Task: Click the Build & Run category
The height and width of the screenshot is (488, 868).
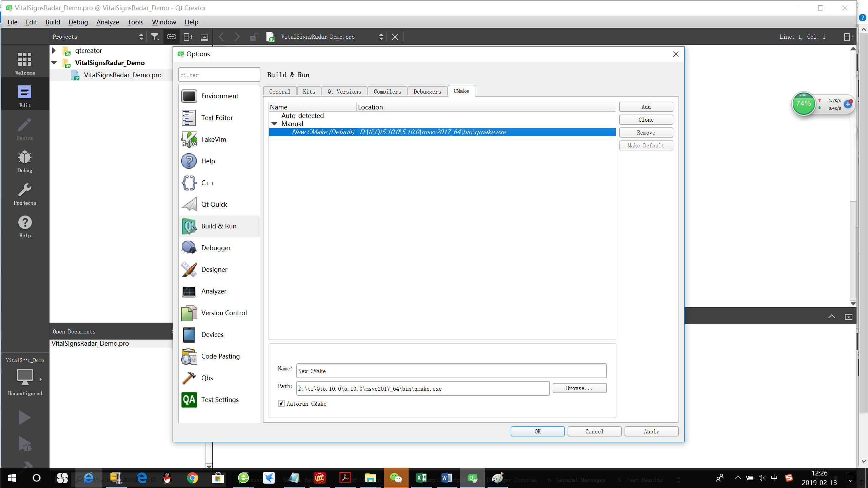Action: [x=219, y=226]
